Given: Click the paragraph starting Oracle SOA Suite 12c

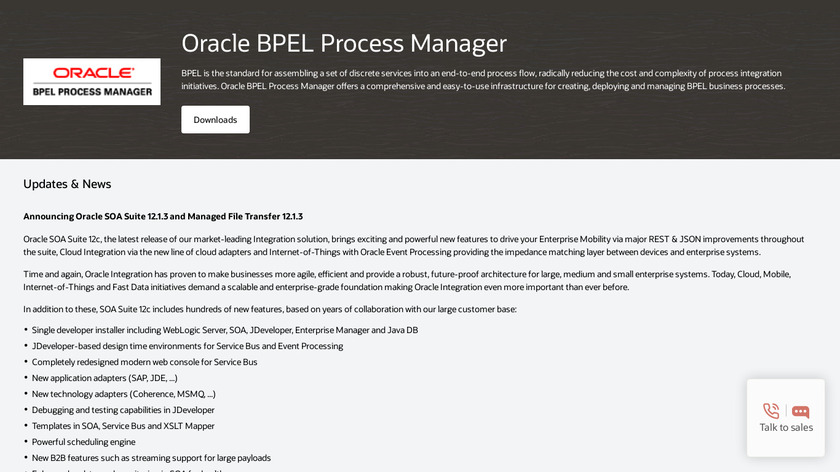Looking at the screenshot, I should tap(413, 245).
